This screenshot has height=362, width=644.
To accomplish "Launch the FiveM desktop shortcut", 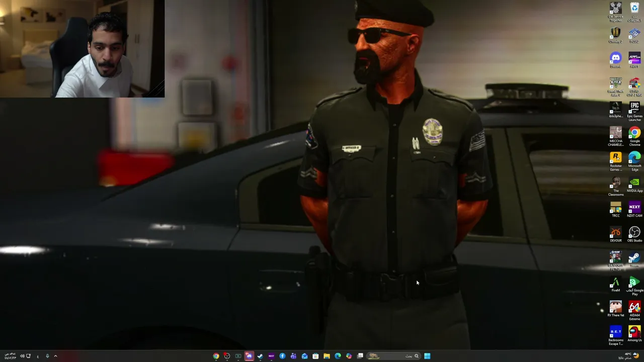I will pyautogui.click(x=615, y=285).
